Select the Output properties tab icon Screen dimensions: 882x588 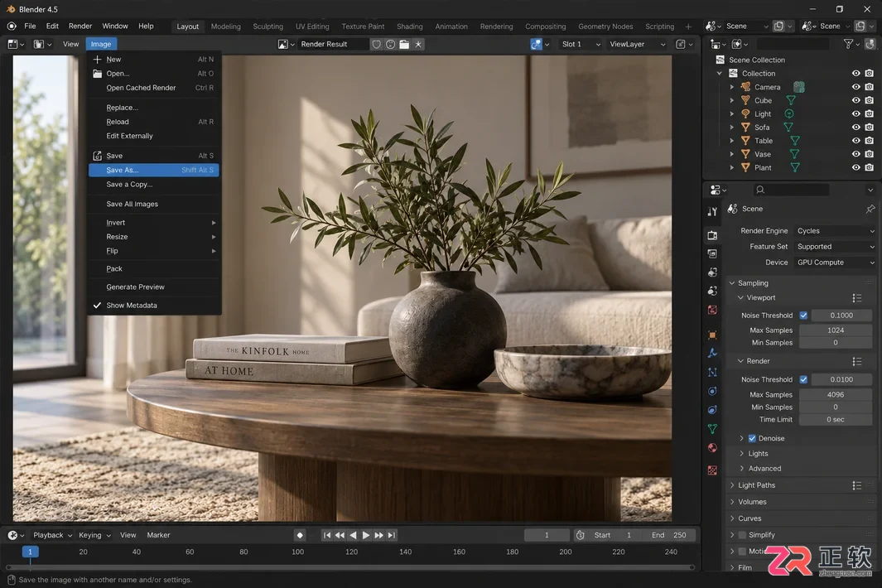pos(712,253)
